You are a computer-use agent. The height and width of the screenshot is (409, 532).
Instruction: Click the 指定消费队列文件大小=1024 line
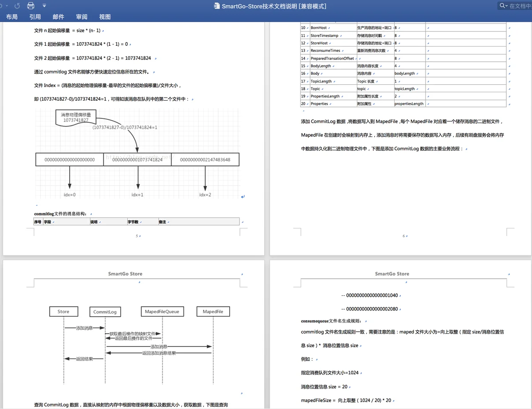point(329,373)
